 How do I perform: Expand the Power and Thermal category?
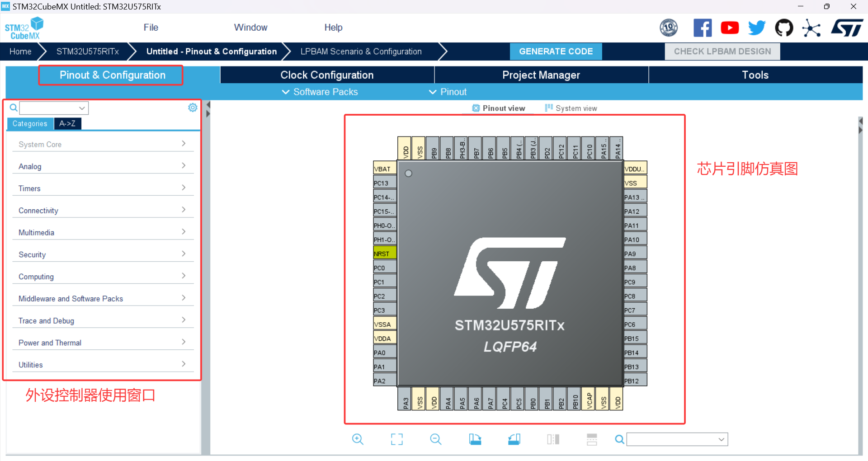pos(103,343)
